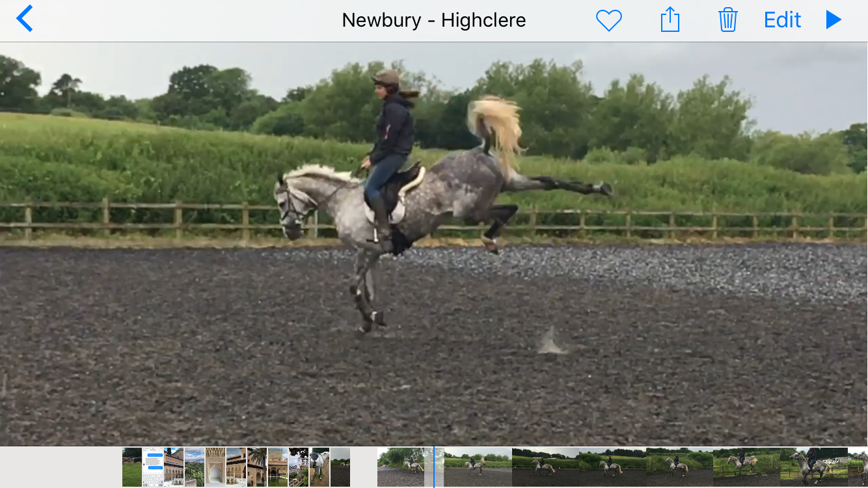The image size is (868, 488).
Task: Open the arcaded courtyard thumbnail
Action: (236, 467)
